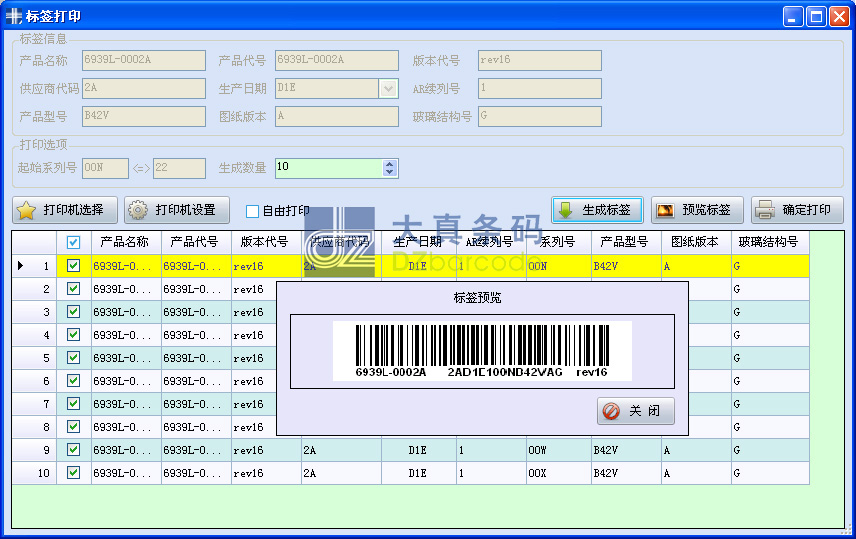Image resolution: width=856 pixels, height=539 pixels.
Task: Select series cell 00W in row 9
Action: (559, 450)
